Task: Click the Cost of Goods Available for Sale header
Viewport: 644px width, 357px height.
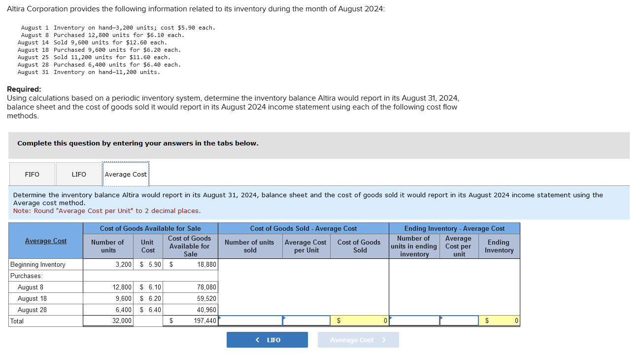Action: coord(150,228)
